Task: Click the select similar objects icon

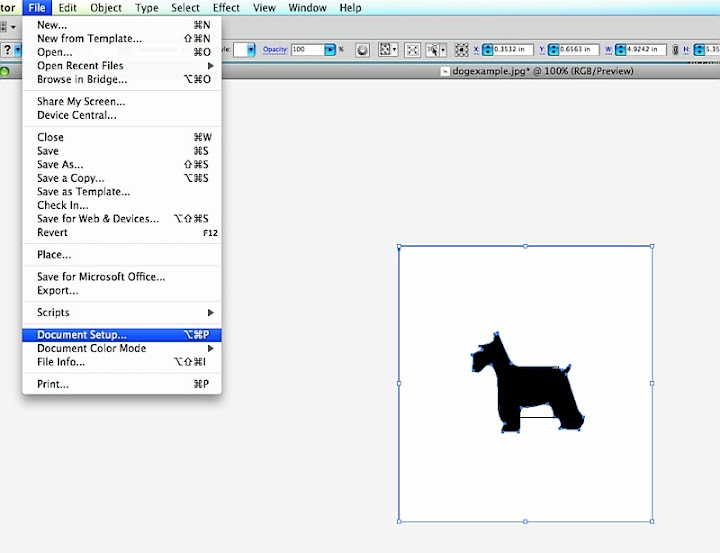Action: (433, 49)
